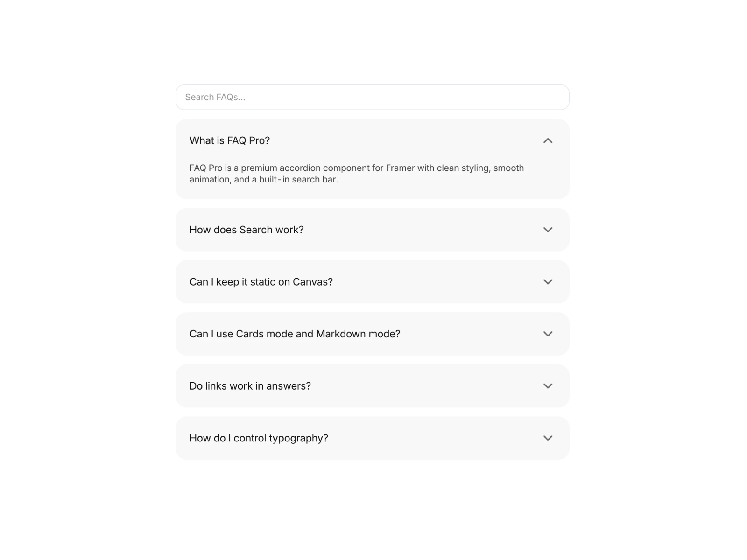Viewport: 747px width, 560px height.
Task: Expand 'How do I control typography?' title
Action: point(259,438)
